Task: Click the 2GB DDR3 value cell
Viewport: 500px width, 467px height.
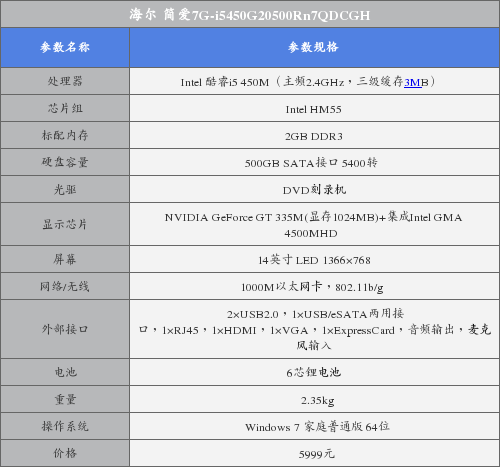Action: (x=314, y=136)
